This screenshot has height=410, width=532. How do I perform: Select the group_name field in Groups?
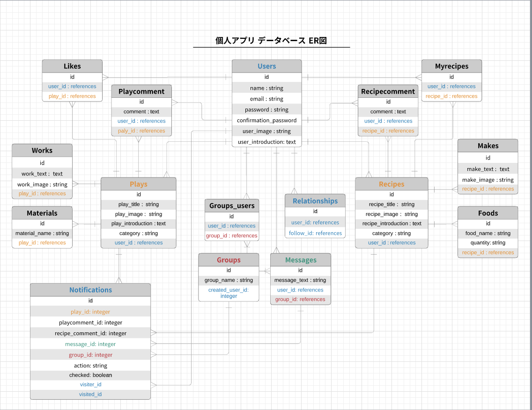[229, 280]
